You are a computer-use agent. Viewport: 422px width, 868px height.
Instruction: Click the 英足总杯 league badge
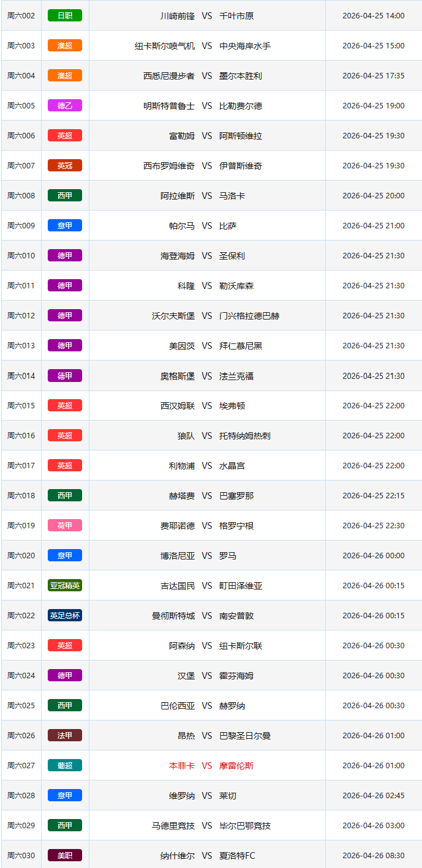(x=65, y=615)
